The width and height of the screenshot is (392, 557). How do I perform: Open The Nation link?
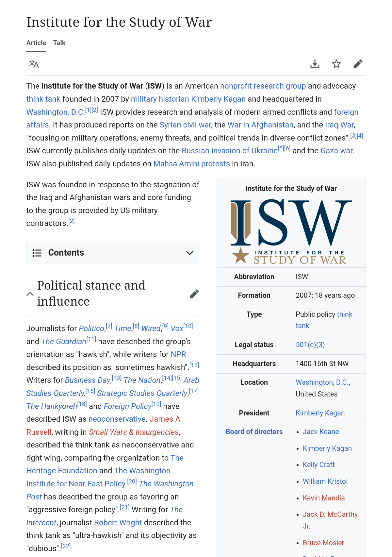coord(142,380)
